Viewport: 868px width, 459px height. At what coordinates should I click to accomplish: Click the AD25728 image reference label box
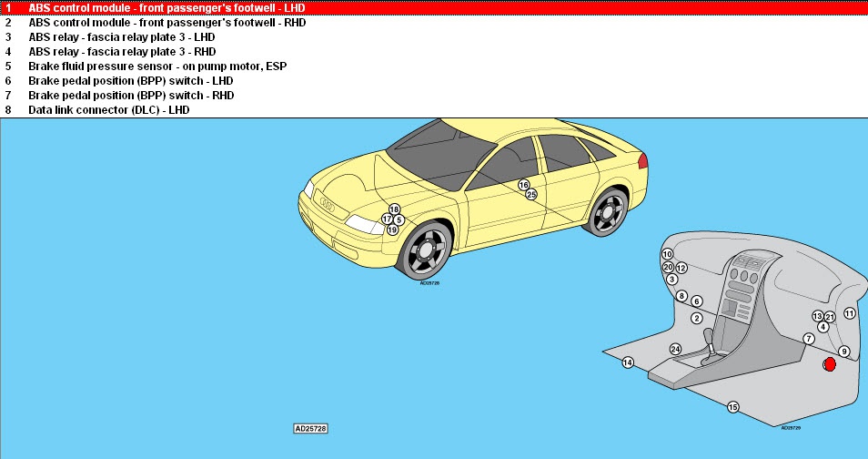pos(310,427)
